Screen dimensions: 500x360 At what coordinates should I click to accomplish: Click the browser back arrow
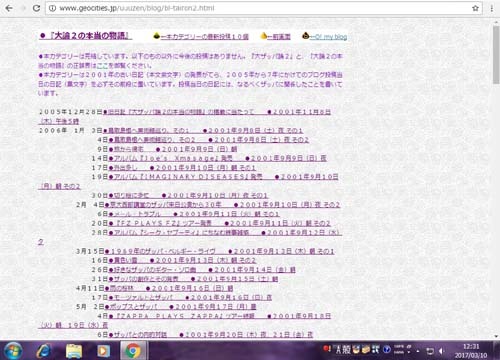coord(9,8)
